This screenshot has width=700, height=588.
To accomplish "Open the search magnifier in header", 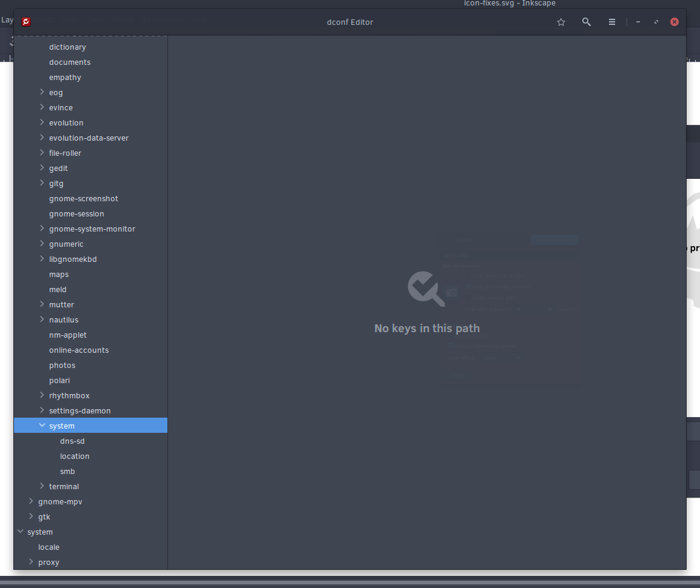I will [587, 22].
